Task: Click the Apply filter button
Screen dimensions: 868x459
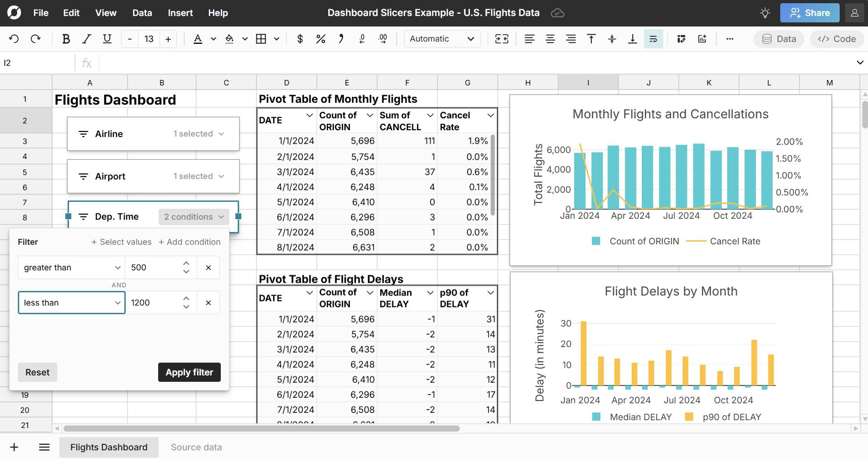Action: pos(189,372)
